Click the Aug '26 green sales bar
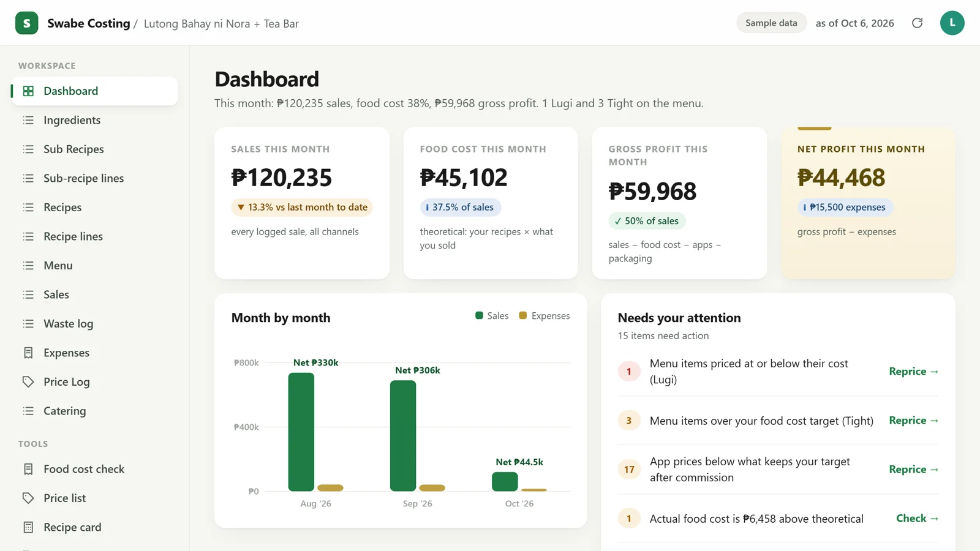 pyautogui.click(x=301, y=432)
